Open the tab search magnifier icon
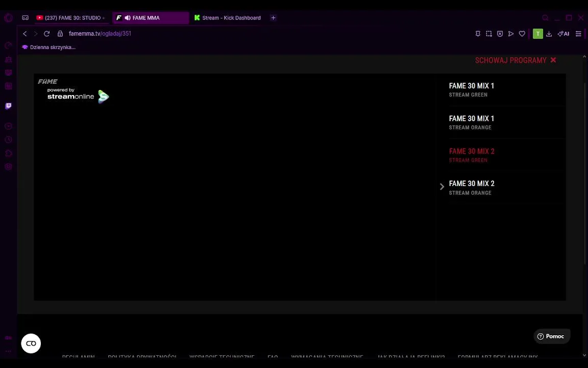Viewport: 588px width, 368px height. (x=545, y=18)
